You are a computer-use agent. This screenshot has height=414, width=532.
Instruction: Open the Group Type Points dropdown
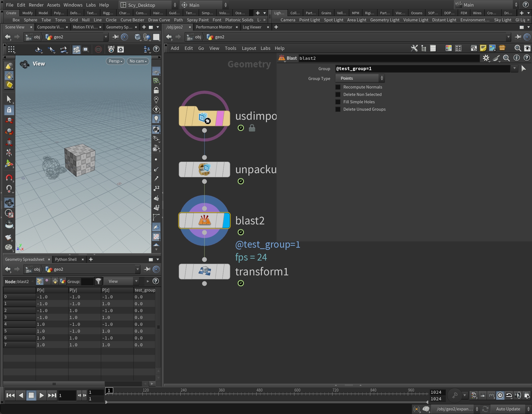tap(360, 78)
